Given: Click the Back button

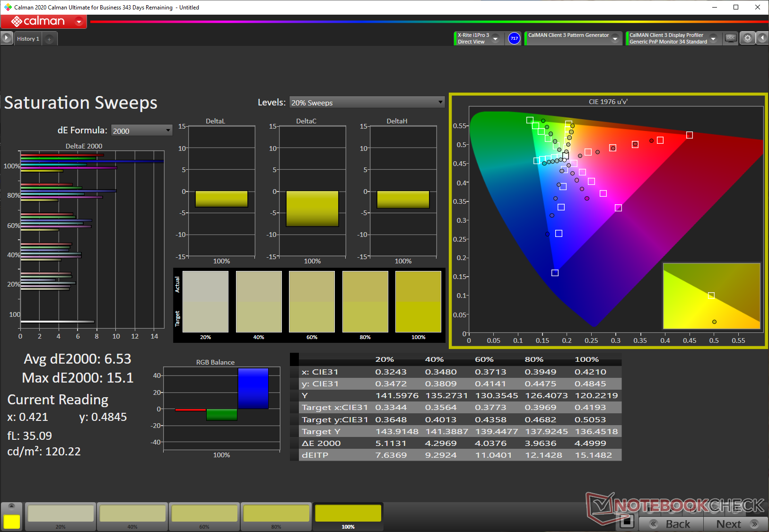Looking at the screenshot, I should (x=671, y=524).
